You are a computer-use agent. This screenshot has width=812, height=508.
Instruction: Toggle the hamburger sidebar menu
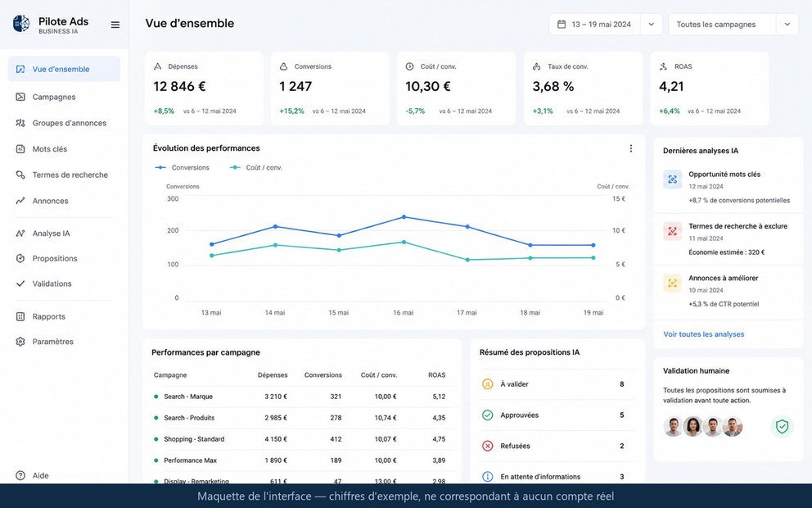tap(115, 25)
